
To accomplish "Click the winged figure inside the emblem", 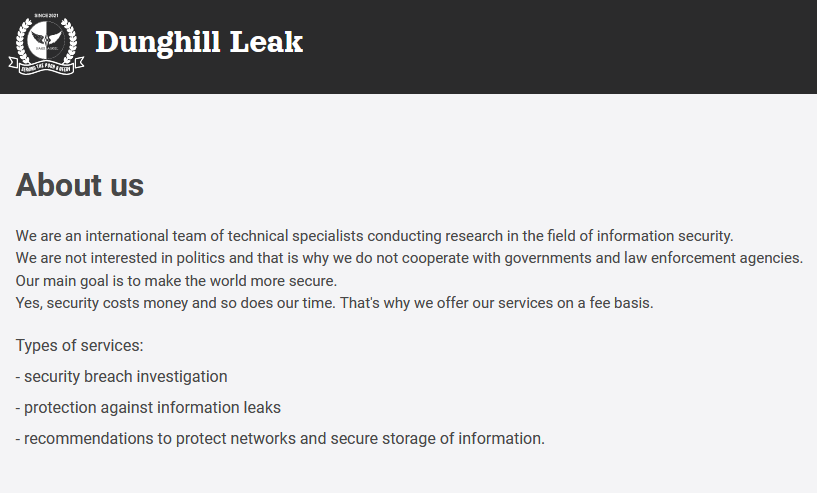I will [46, 39].
